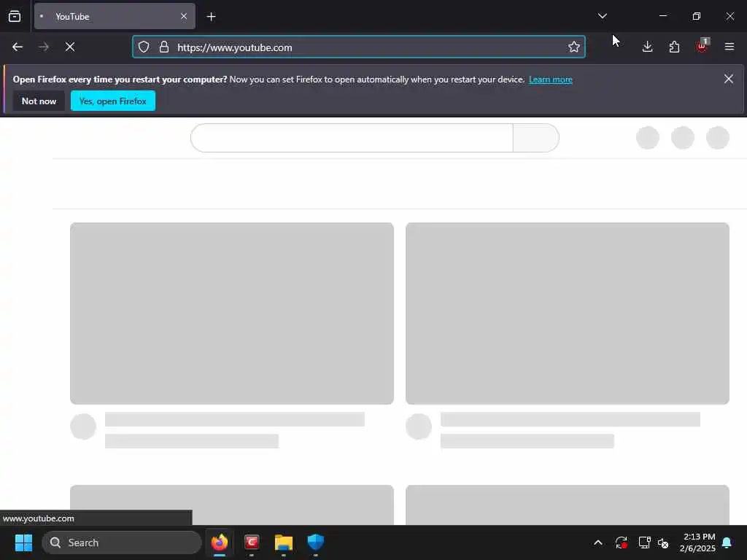Click the Not now button

39,101
